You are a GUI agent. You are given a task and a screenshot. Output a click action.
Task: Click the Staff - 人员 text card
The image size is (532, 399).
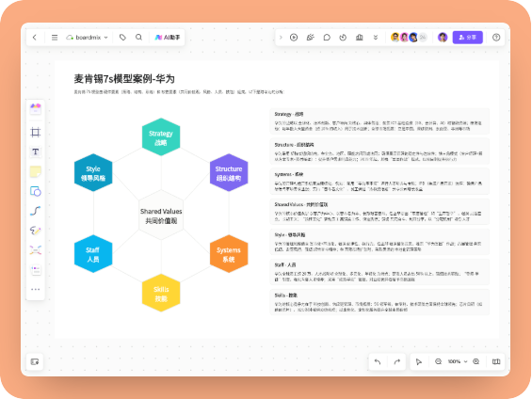tap(379, 272)
